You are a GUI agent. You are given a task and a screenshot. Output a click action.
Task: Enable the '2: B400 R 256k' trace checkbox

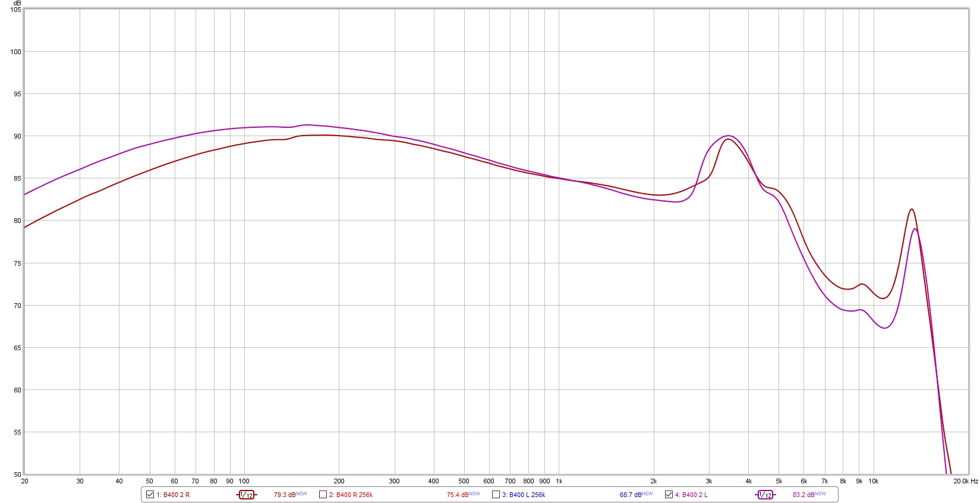pyautogui.click(x=323, y=494)
